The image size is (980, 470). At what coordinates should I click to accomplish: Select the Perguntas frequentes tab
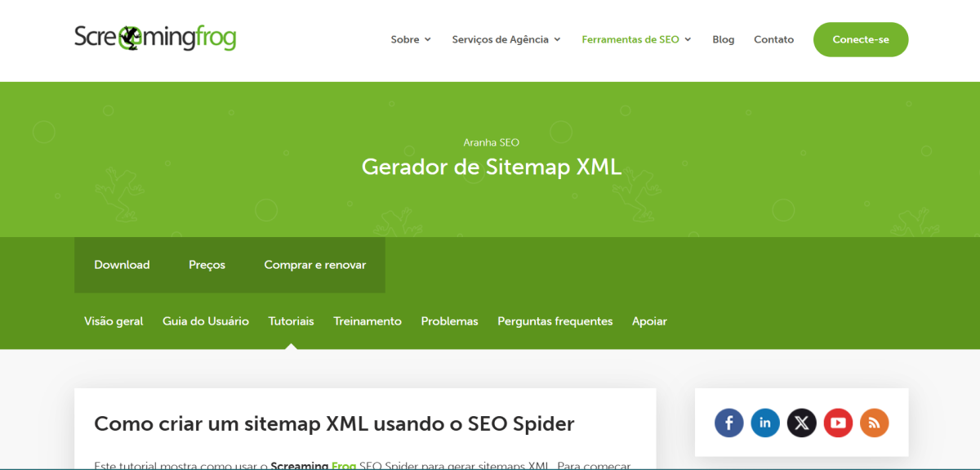click(x=555, y=321)
